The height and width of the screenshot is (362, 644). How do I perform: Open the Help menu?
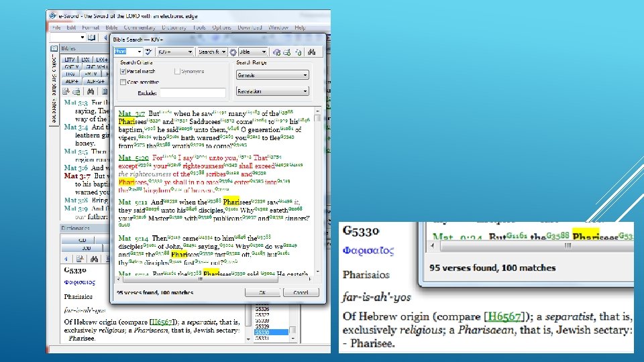(x=300, y=27)
